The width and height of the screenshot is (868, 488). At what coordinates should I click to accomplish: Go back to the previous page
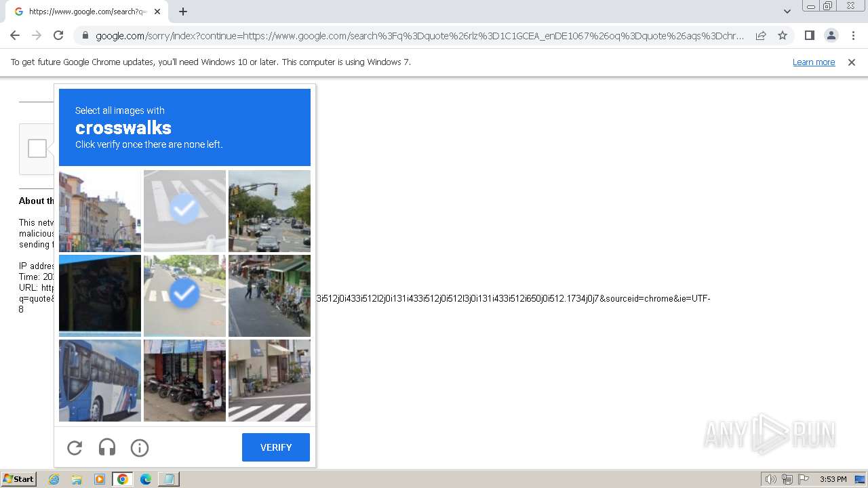point(15,35)
